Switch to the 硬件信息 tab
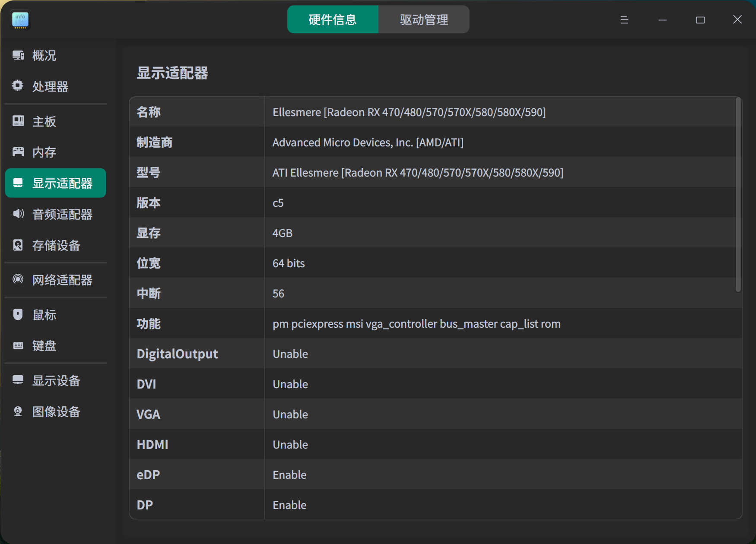Image resolution: width=756 pixels, height=544 pixels. [332, 19]
